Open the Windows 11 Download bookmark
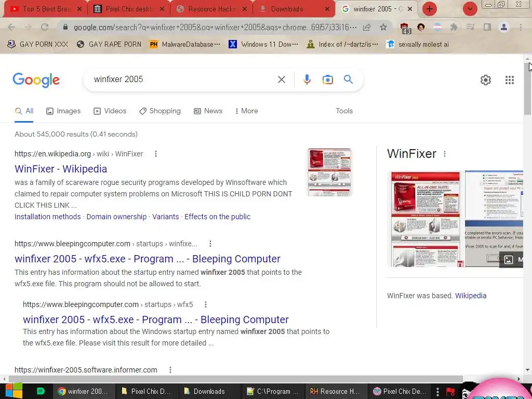The height and width of the screenshot is (399, 532). pyautogui.click(x=263, y=44)
